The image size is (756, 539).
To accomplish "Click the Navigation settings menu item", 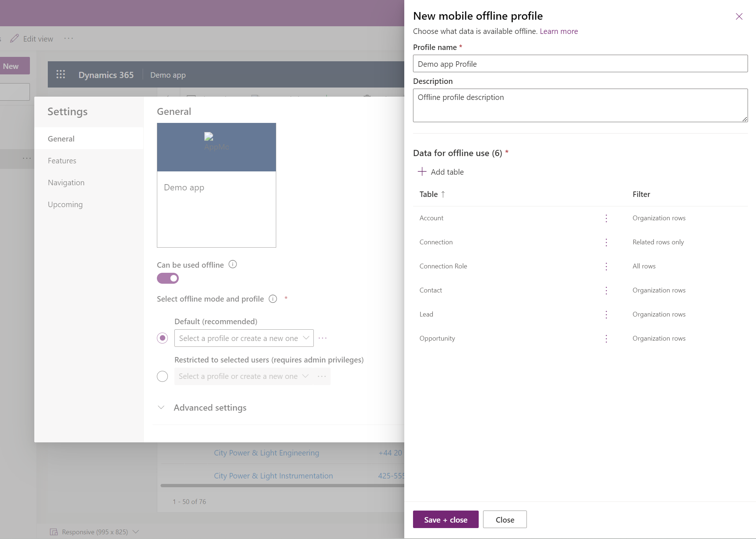I will 66,182.
